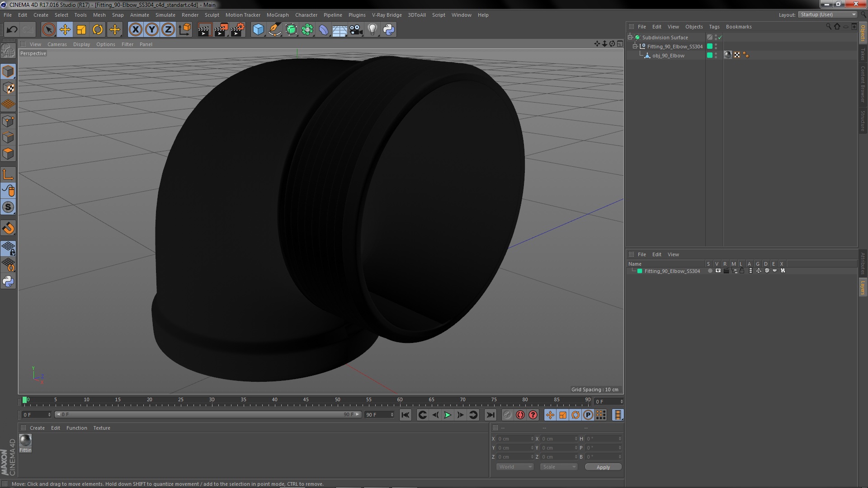868x488 pixels.
Task: Select the Fittin material thumbnail
Action: point(25,441)
